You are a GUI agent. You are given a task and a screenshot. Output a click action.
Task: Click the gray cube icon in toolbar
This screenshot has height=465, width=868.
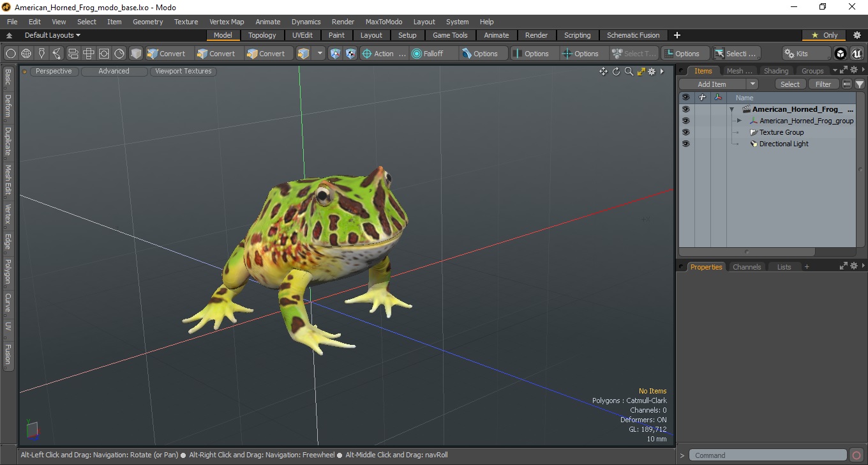click(x=136, y=54)
